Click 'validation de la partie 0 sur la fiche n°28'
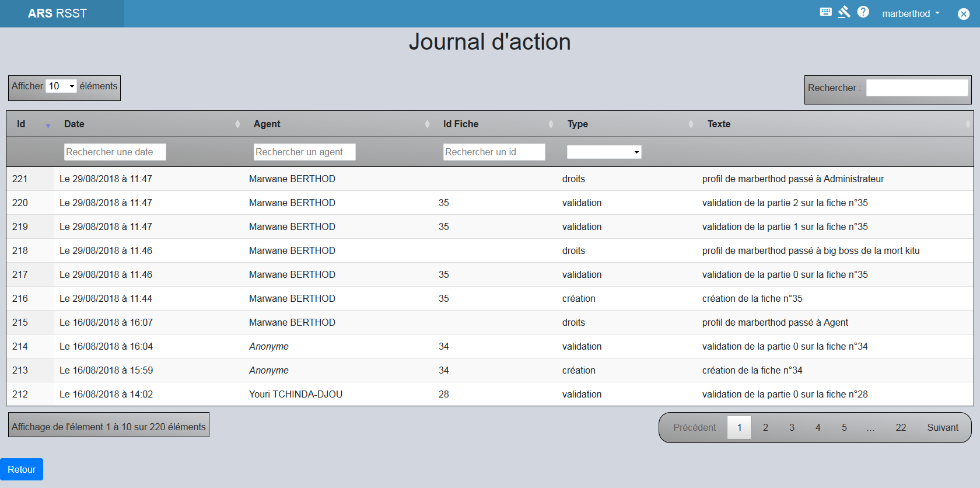Viewport: 980px width, 488px height. coord(785,394)
